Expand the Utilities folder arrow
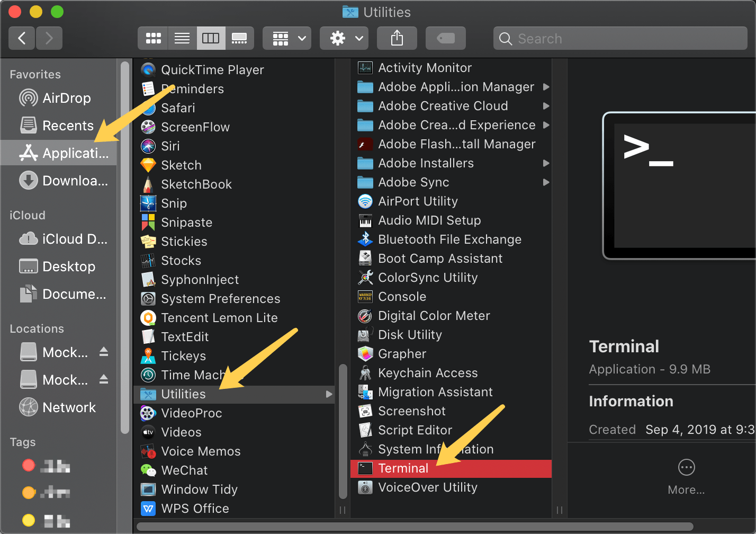 click(x=329, y=394)
